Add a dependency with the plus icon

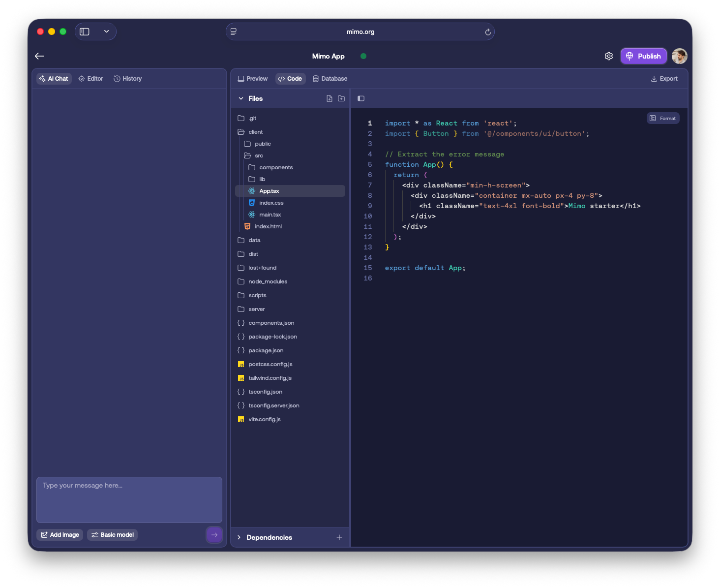click(x=339, y=537)
